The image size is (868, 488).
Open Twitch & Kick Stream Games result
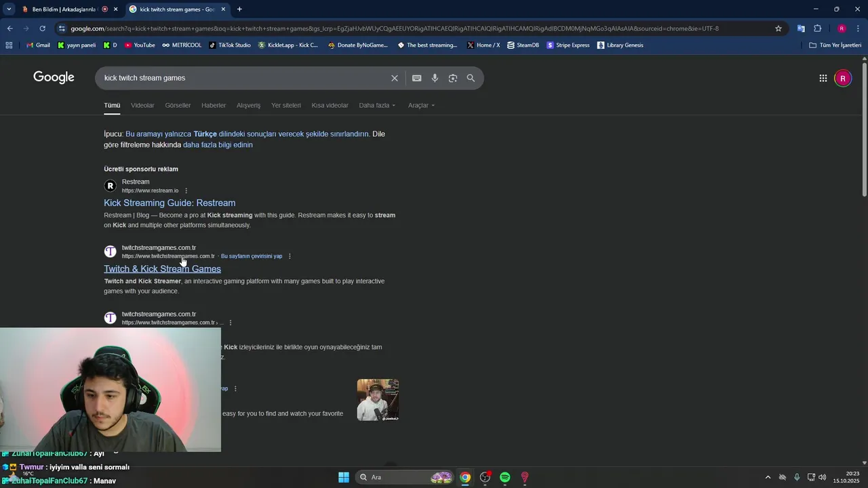click(x=162, y=269)
